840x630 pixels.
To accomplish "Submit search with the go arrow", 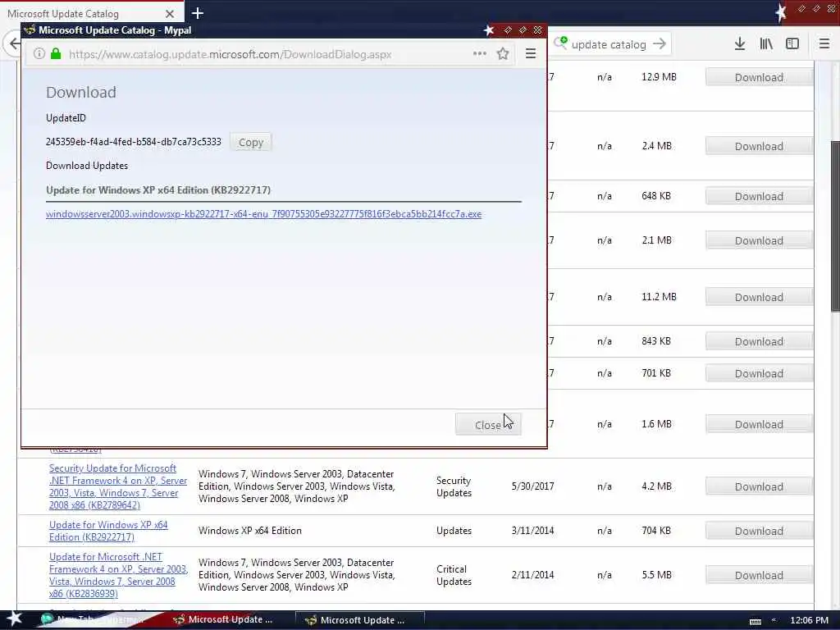I will pos(660,44).
